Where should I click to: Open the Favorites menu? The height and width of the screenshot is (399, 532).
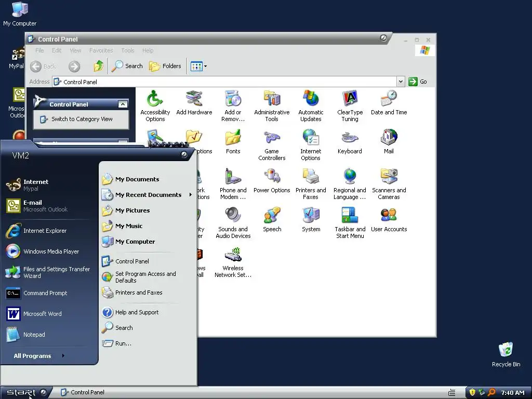point(101,50)
